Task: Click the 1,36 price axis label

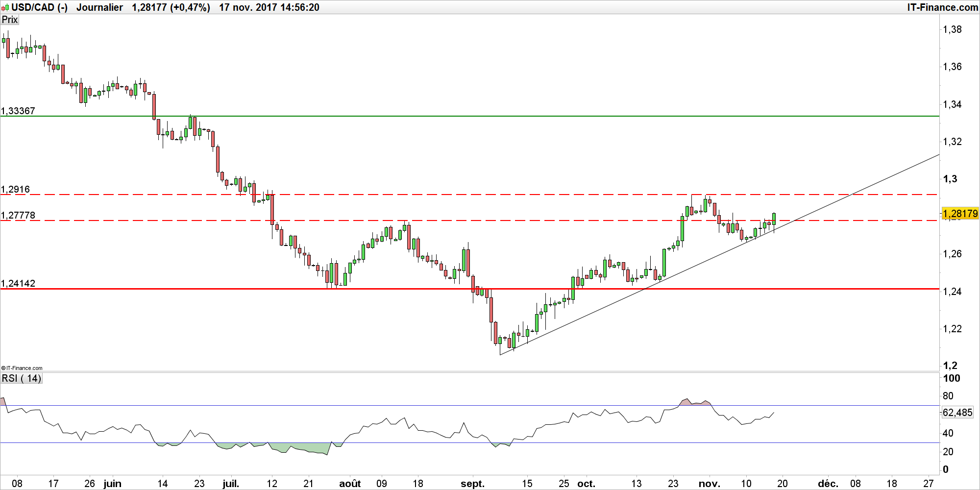Action: click(952, 67)
